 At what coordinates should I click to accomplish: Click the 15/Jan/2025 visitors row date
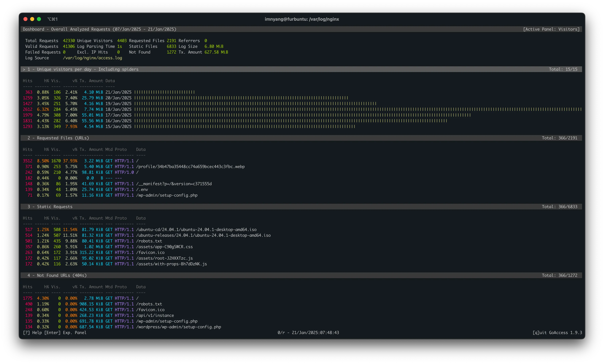(x=118, y=127)
